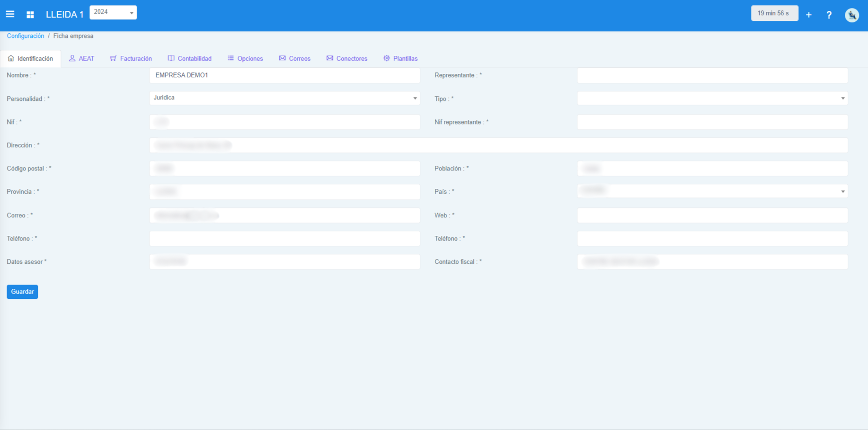This screenshot has height=430, width=868.
Task: Open the Contabilidad tab
Action: click(x=190, y=59)
